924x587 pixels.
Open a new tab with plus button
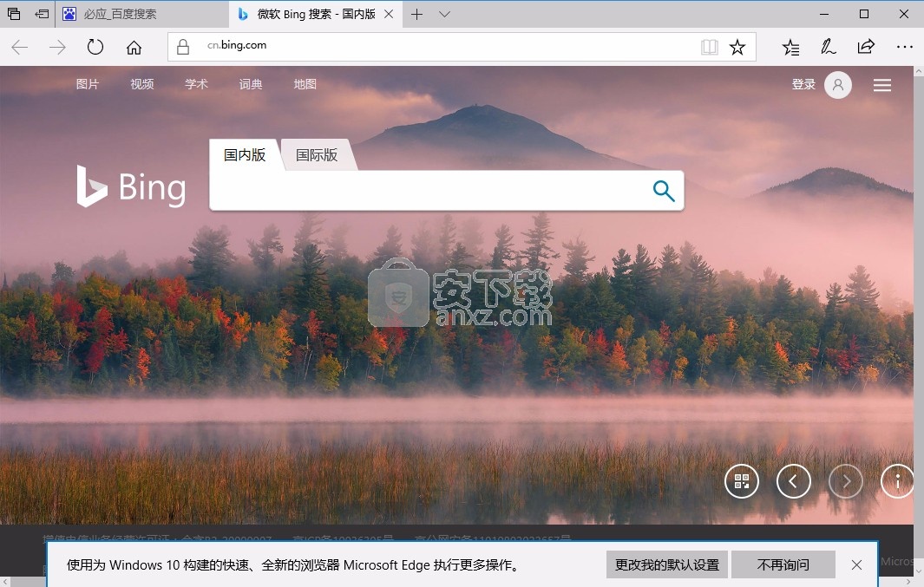(x=416, y=14)
